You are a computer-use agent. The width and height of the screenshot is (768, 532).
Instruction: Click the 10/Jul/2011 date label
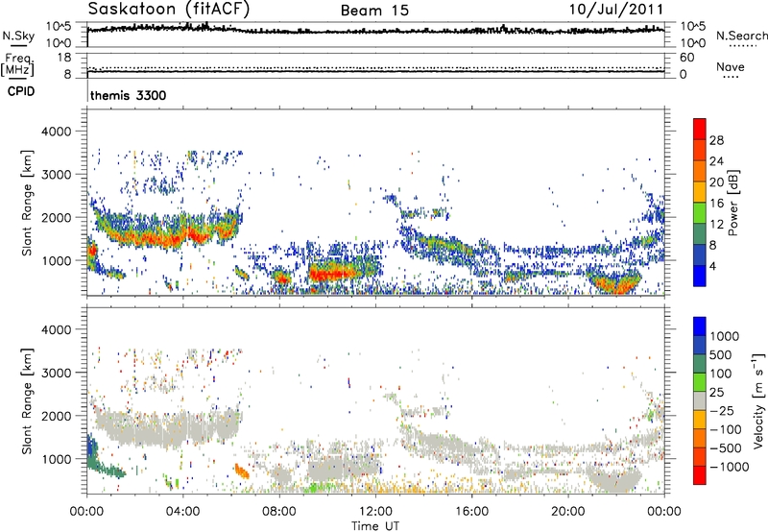coord(616,10)
